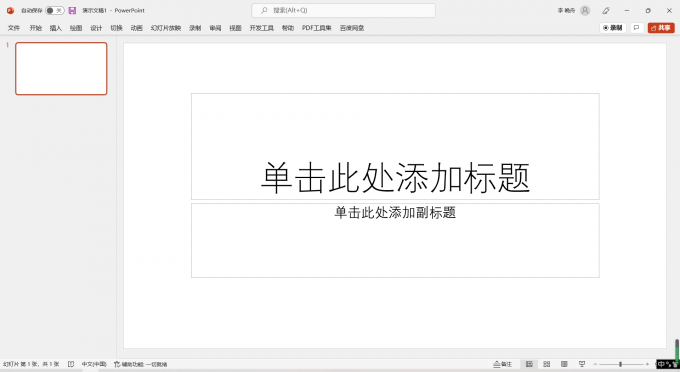
Task: Click the 录制 Record button at top right
Action: coord(613,28)
